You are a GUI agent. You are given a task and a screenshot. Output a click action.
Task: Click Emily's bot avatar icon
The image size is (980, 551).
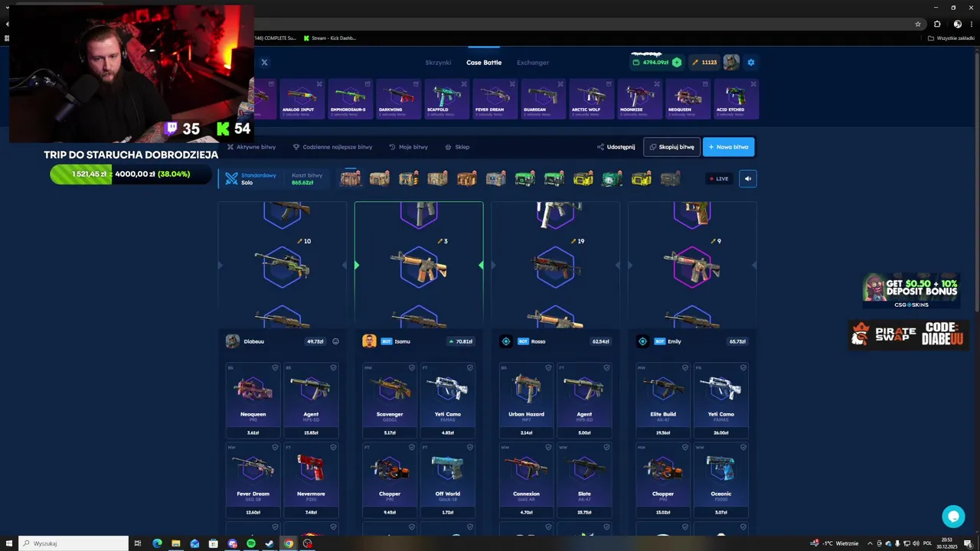point(642,341)
